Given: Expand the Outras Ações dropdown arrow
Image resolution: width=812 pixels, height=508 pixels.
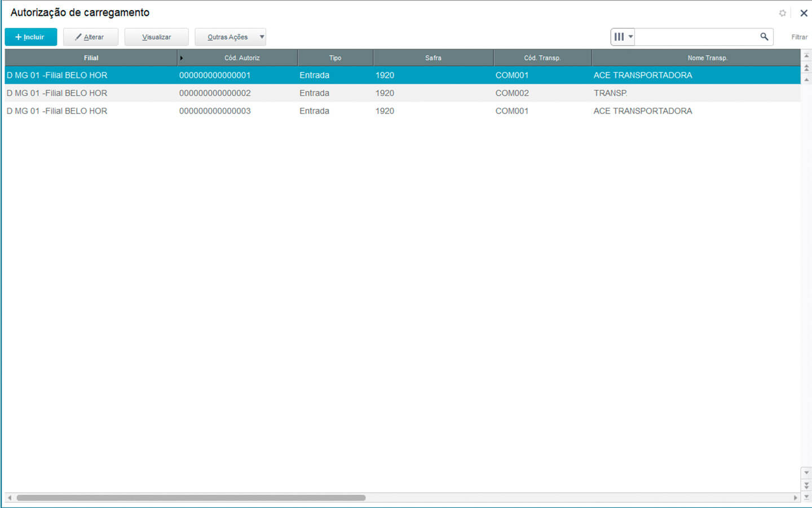Looking at the screenshot, I should (262, 37).
